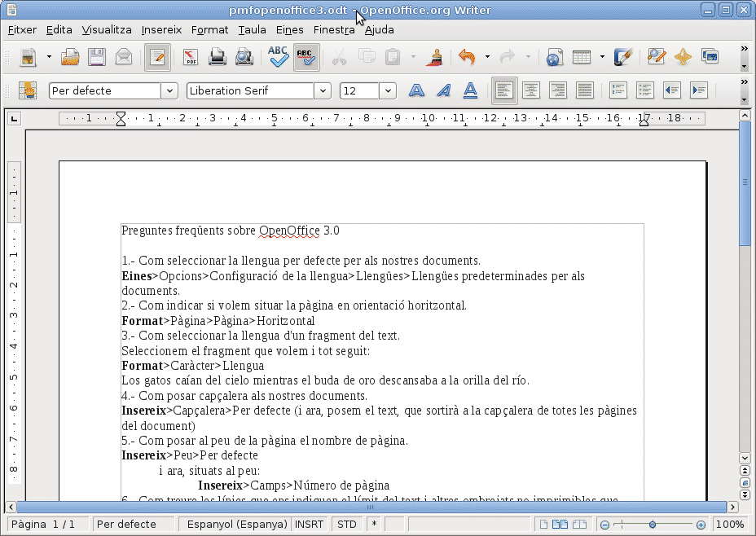This screenshot has width=756, height=536.
Task: Click Espanyol (Espanya) language in status bar
Action: point(237,525)
